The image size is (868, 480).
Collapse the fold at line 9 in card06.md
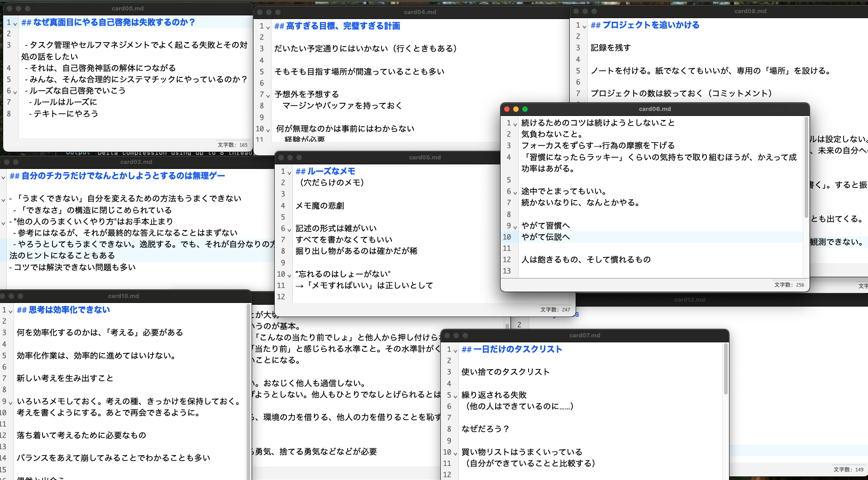click(x=515, y=227)
